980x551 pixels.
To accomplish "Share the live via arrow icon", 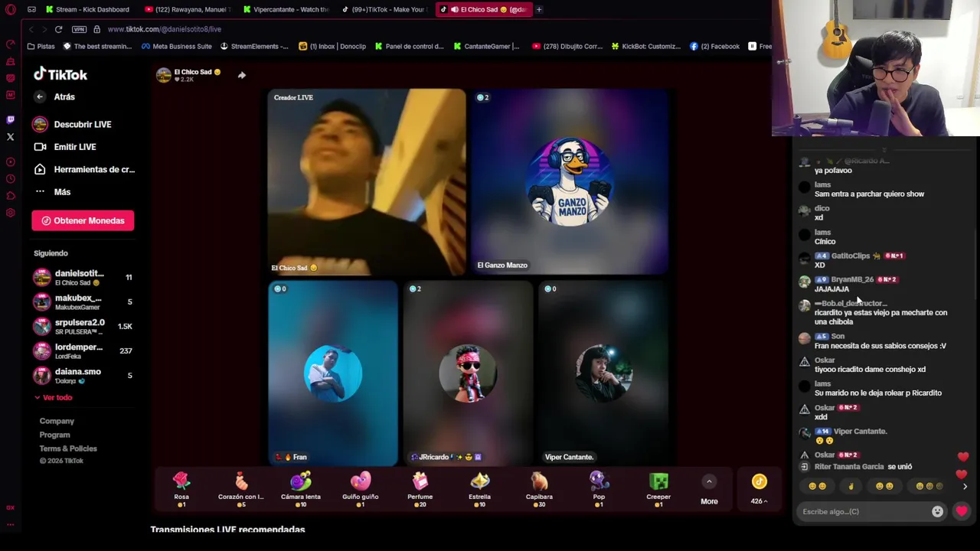I will (x=242, y=75).
